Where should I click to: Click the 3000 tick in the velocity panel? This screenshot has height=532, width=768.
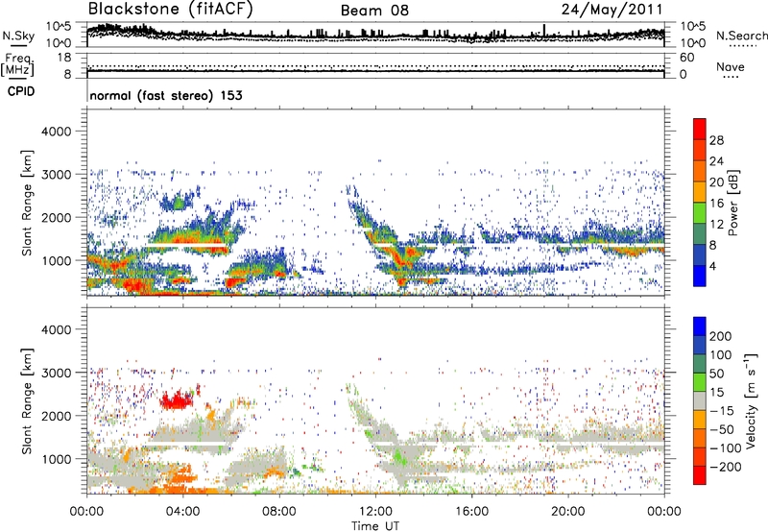pyautogui.click(x=56, y=373)
